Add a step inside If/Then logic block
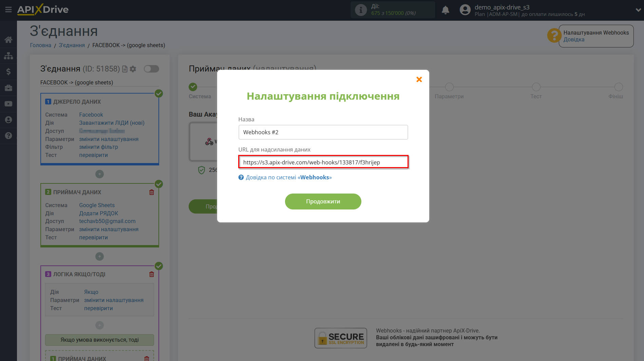The image size is (644, 361). 99,325
